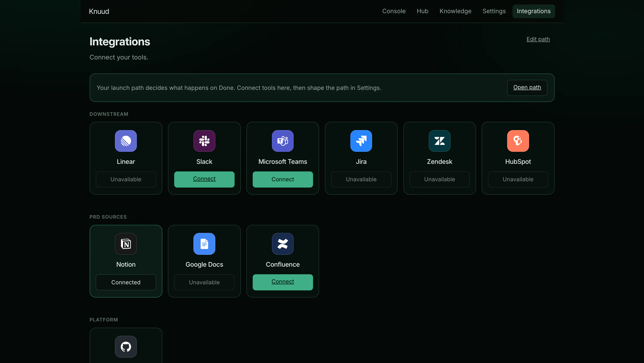This screenshot has height=363, width=644.
Task: Click the Open path button
Action: click(x=527, y=88)
